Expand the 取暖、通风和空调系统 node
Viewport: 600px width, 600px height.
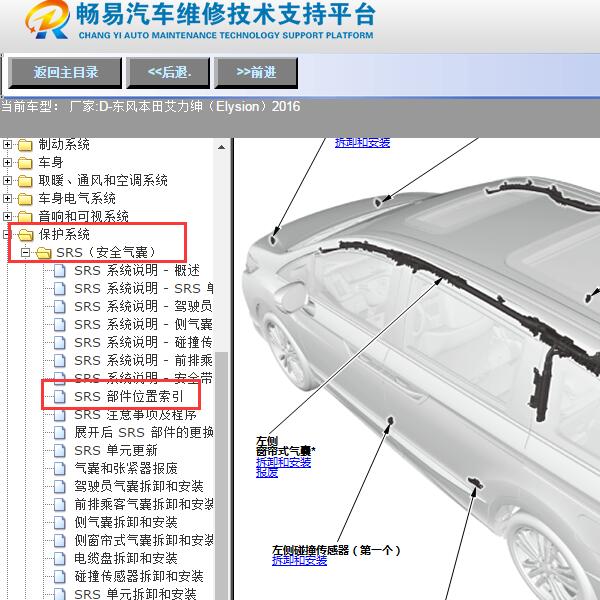point(7,181)
